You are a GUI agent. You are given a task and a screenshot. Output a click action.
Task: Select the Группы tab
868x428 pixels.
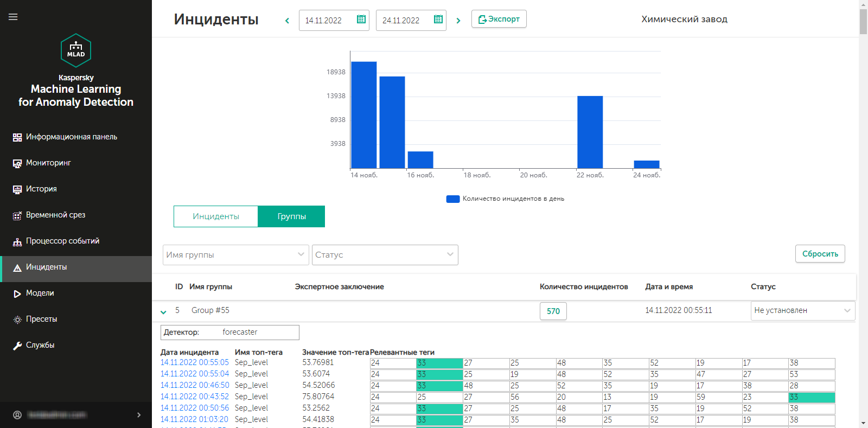(291, 216)
